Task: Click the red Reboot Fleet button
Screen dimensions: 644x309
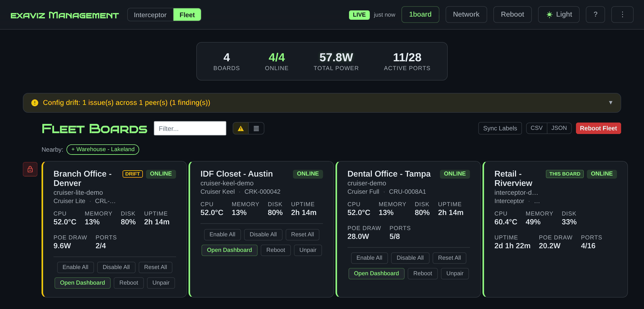Action: [598, 128]
